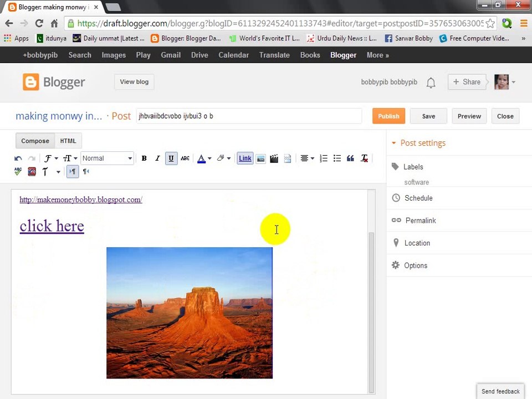Open the font family menu

click(x=51, y=158)
